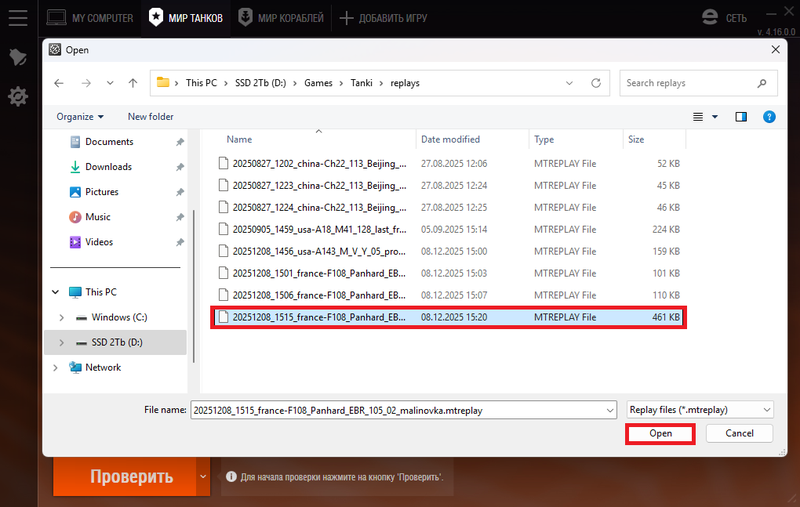Screen dimensions: 800x507
Task: Click Games in the address breadcrumb
Action: coord(318,83)
